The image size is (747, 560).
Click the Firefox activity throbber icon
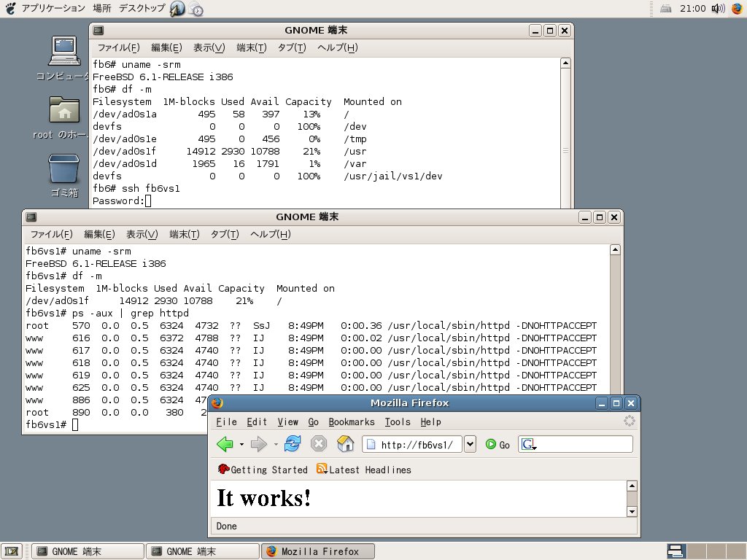pyautogui.click(x=630, y=421)
